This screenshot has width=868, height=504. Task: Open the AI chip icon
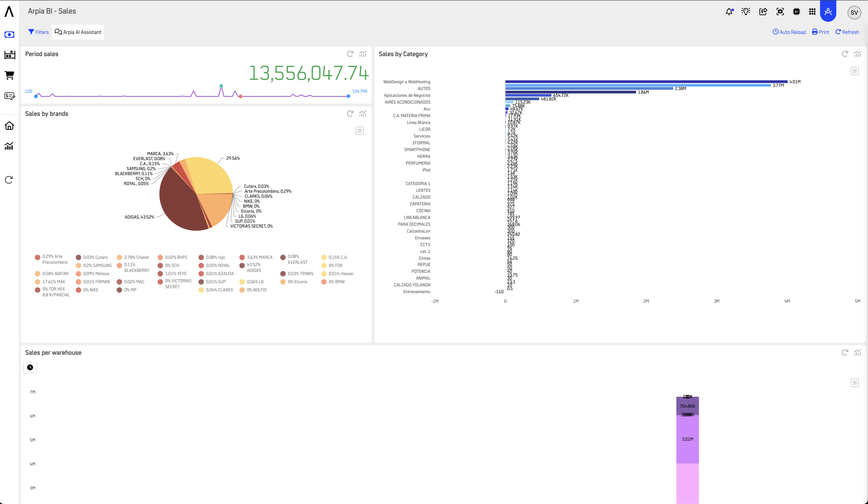pos(796,12)
